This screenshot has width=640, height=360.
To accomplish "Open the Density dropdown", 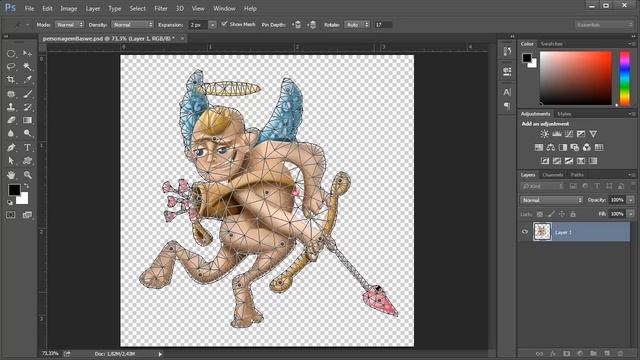I will tap(132, 25).
